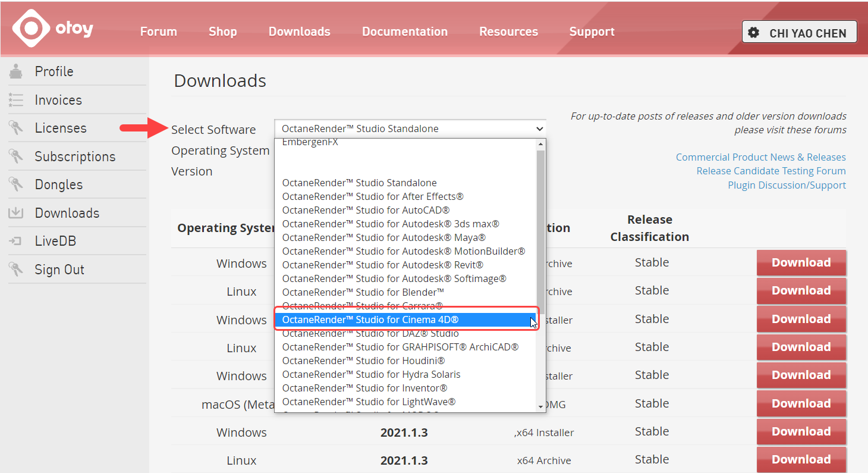
Task: Click the first Windows row Download button
Action: pos(801,262)
